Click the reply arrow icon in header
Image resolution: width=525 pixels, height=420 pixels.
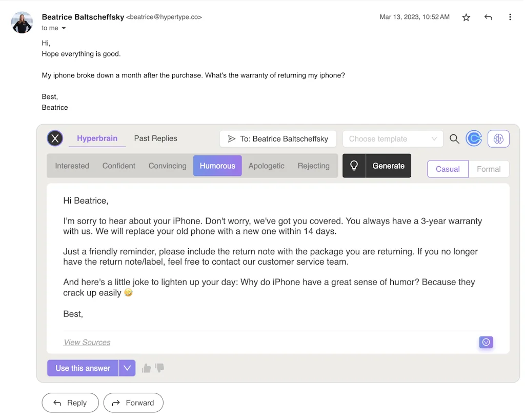point(488,17)
